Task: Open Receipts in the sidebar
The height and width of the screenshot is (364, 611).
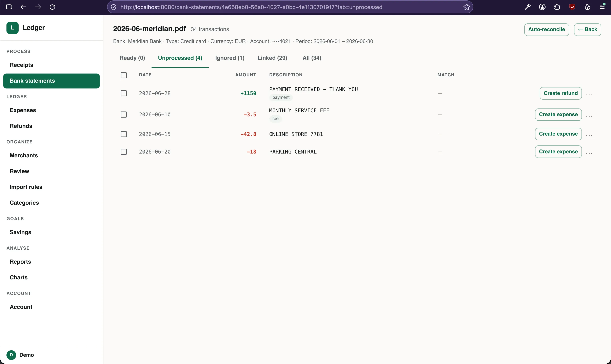Action: coord(52,65)
